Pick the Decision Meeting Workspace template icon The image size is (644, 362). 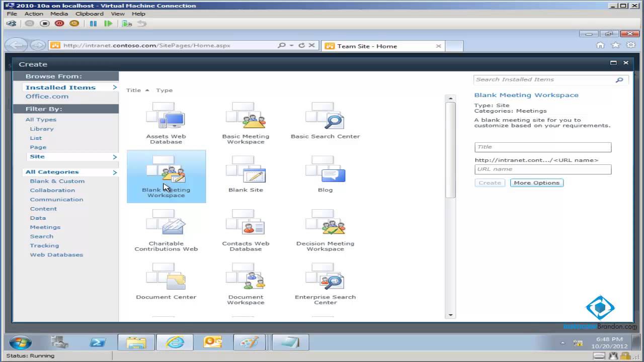click(325, 222)
